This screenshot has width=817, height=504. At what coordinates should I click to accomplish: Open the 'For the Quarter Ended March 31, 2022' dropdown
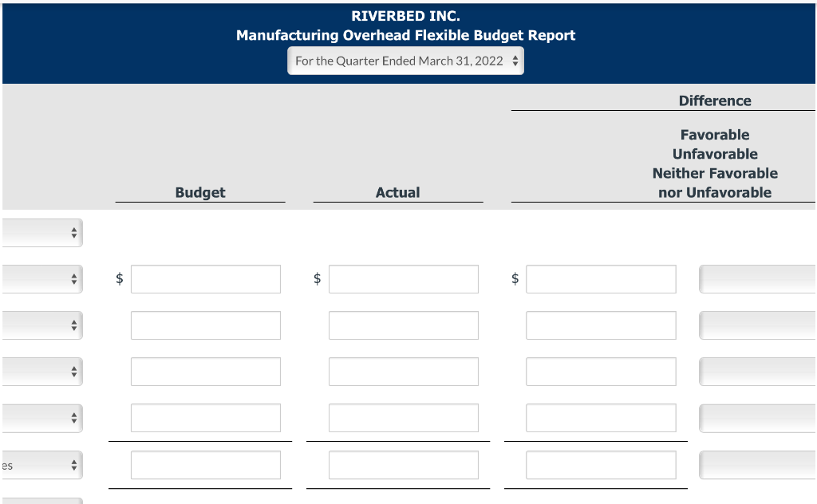[x=405, y=60]
